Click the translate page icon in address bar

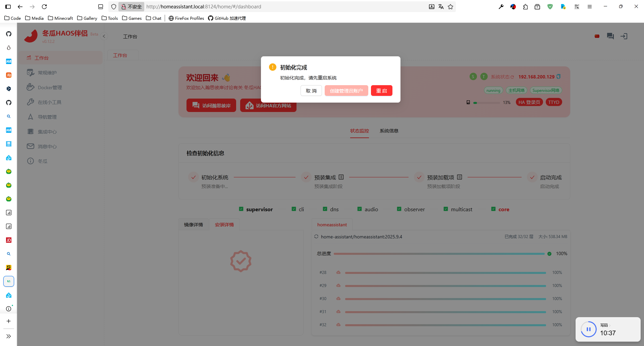click(x=441, y=7)
